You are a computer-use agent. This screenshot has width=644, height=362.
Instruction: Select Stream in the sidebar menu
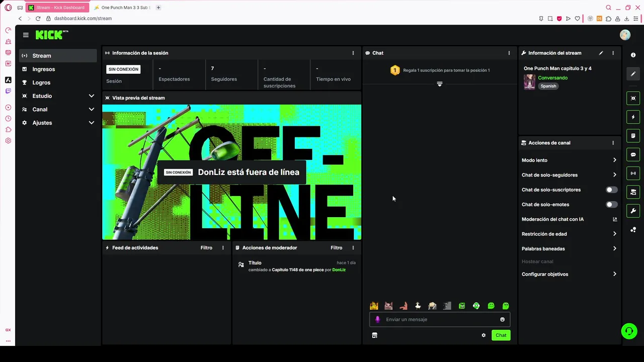[58, 56]
